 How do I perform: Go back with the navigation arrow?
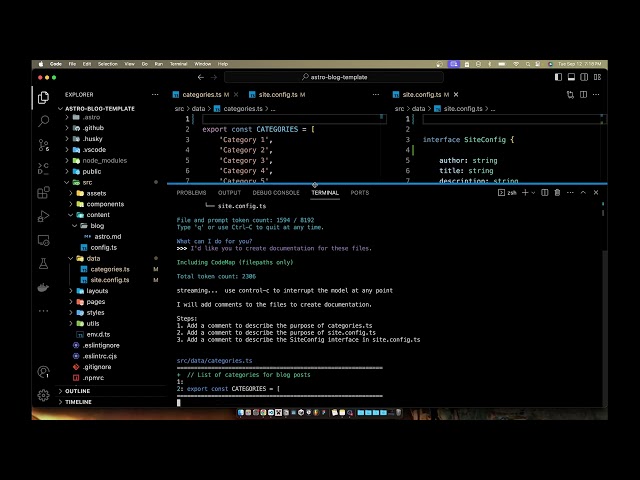pos(200,77)
